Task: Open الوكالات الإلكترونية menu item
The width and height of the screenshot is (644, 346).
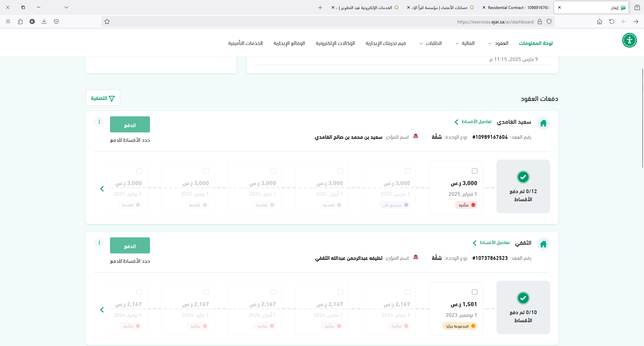Action: [x=335, y=43]
